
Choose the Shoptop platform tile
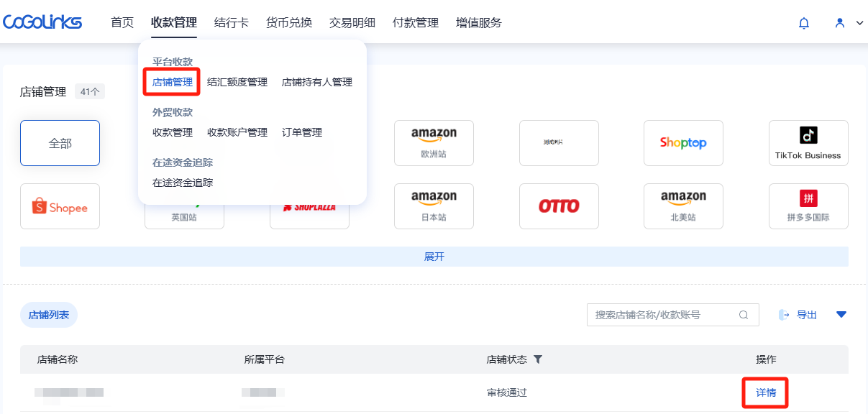coord(683,143)
